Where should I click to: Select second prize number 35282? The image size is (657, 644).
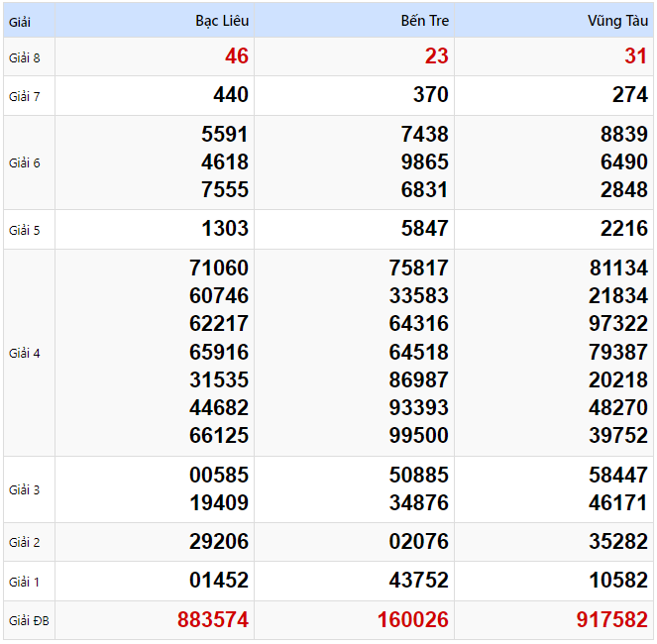618,542
